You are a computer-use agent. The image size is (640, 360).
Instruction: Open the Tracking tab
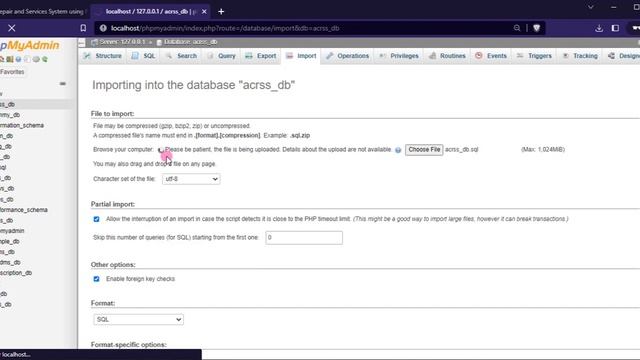coord(580,56)
